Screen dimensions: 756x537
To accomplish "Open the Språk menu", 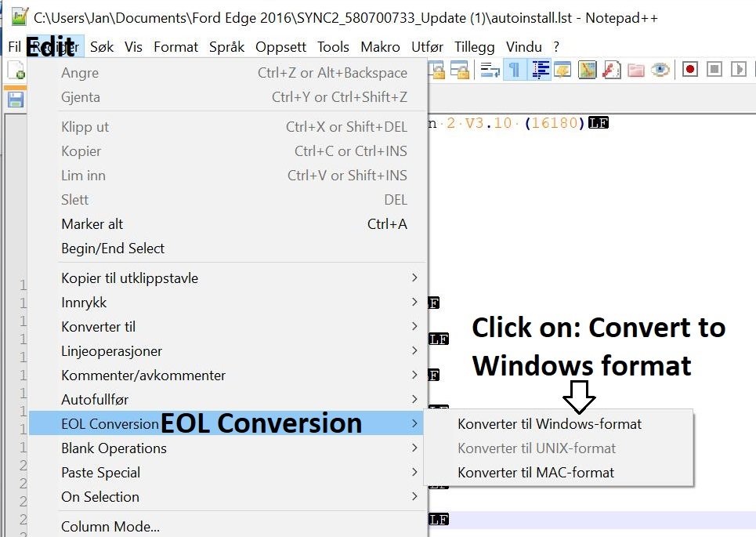I will pyautogui.click(x=226, y=47).
